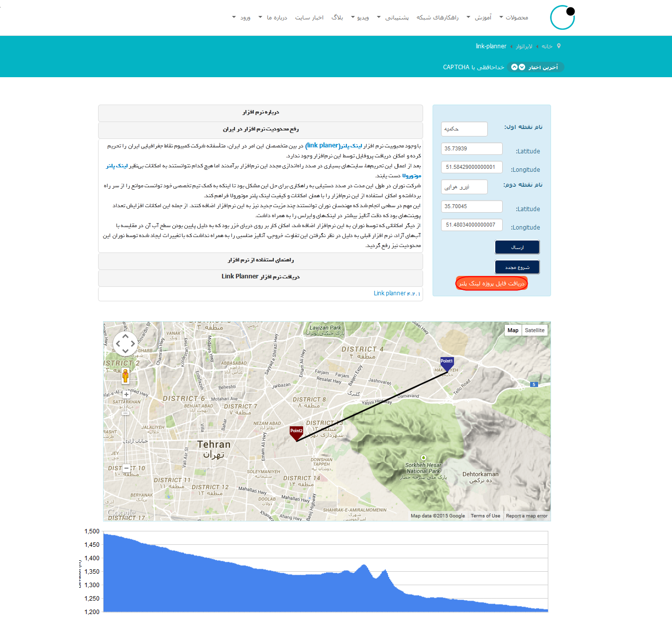Open the راهکارهای شبکه menu item

[438, 17]
